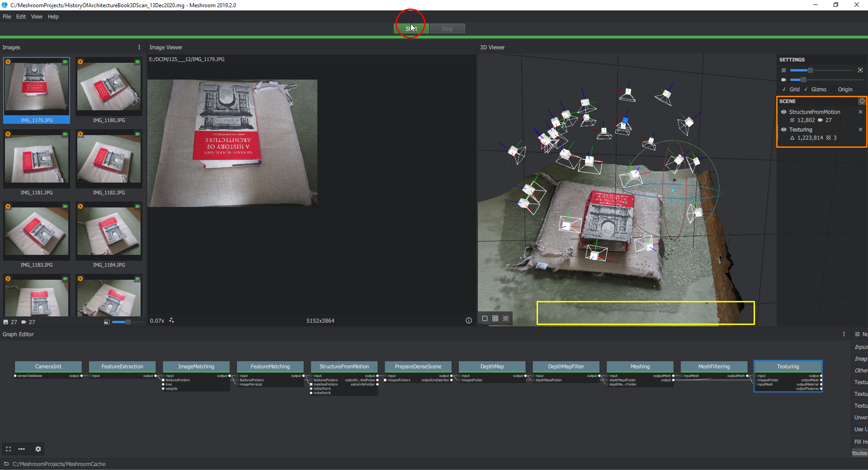Select the solid render mode icon
Screen dimensions: 868x470
485,318
